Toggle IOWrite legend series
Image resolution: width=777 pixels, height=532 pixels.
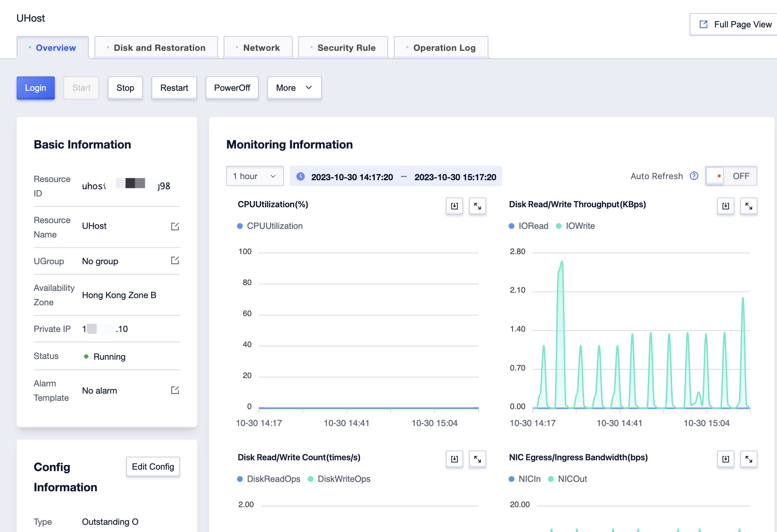point(575,226)
